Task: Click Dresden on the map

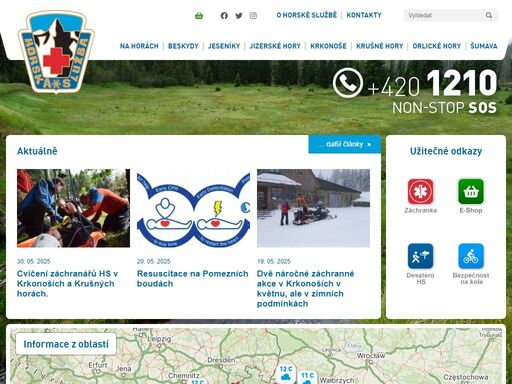Action: click(x=221, y=360)
